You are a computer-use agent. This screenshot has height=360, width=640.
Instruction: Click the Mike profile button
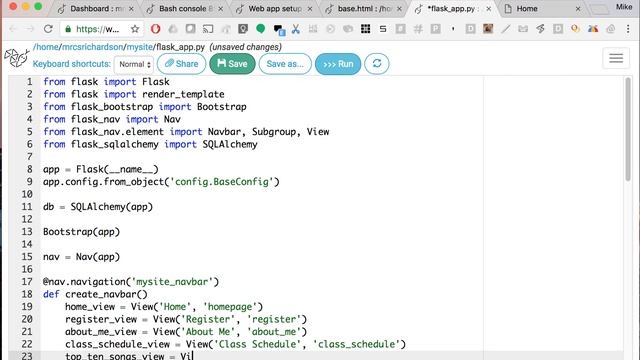[624, 7]
